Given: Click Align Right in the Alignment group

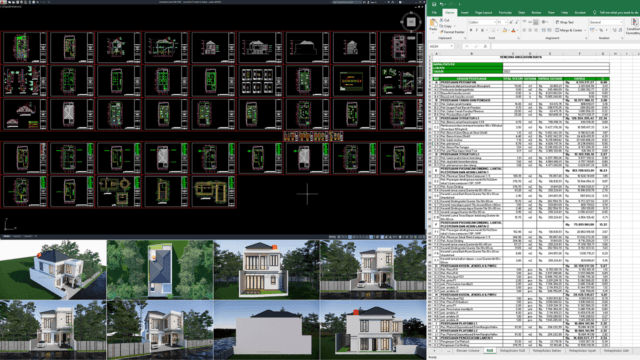Looking at the screenshot, I should 536,30.
